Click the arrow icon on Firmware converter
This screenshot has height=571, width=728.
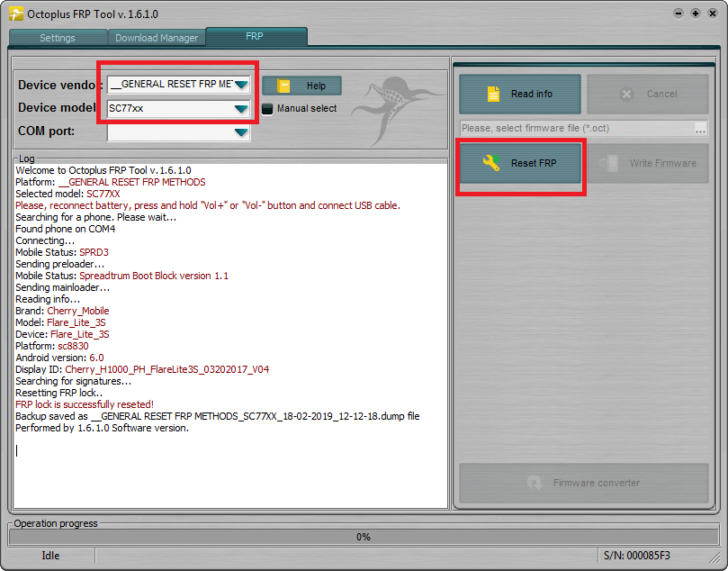(535, 483)
